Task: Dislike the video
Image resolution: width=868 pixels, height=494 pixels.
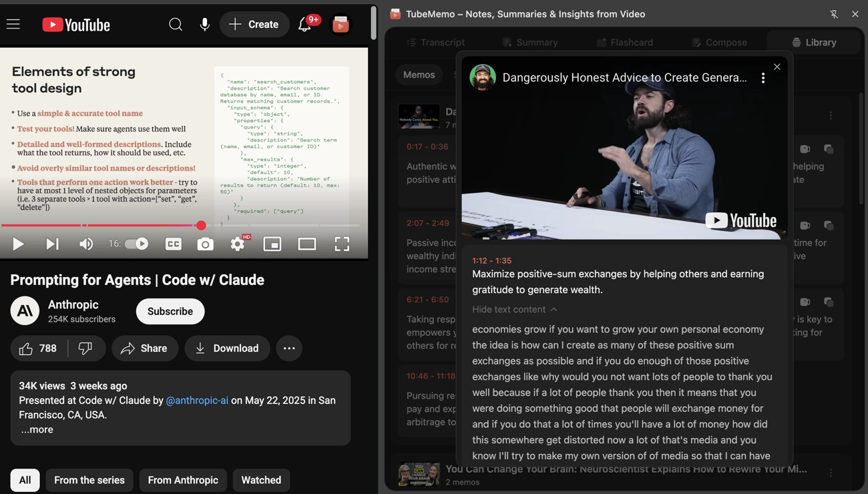Action: tap(85, 348)
